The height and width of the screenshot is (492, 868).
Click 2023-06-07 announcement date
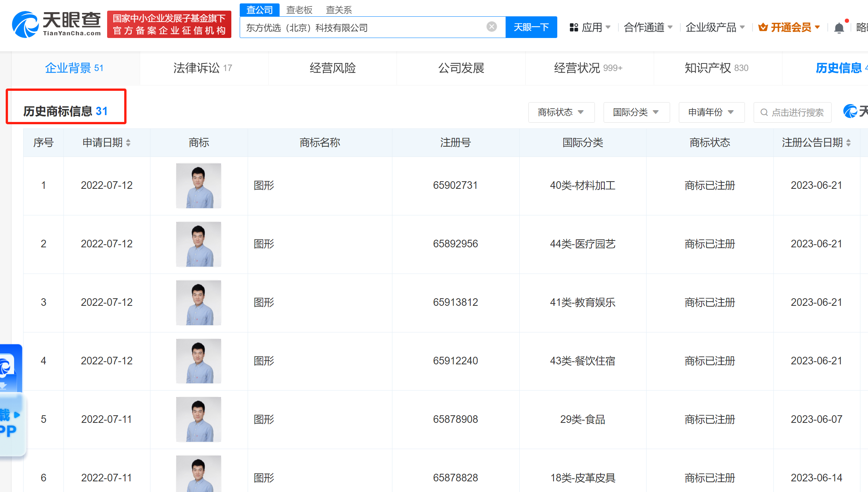pyautogui.click(x=816, y=419)
